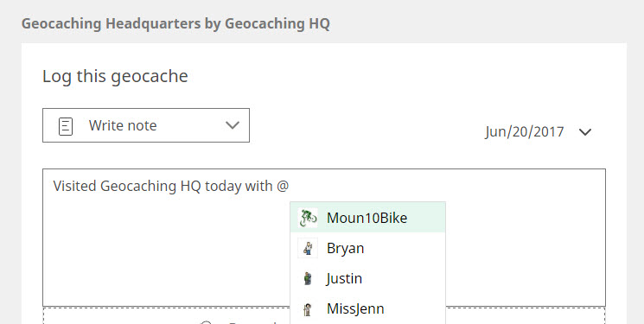
Task: Click empty area of the log text box
Action: click(164, 255)
